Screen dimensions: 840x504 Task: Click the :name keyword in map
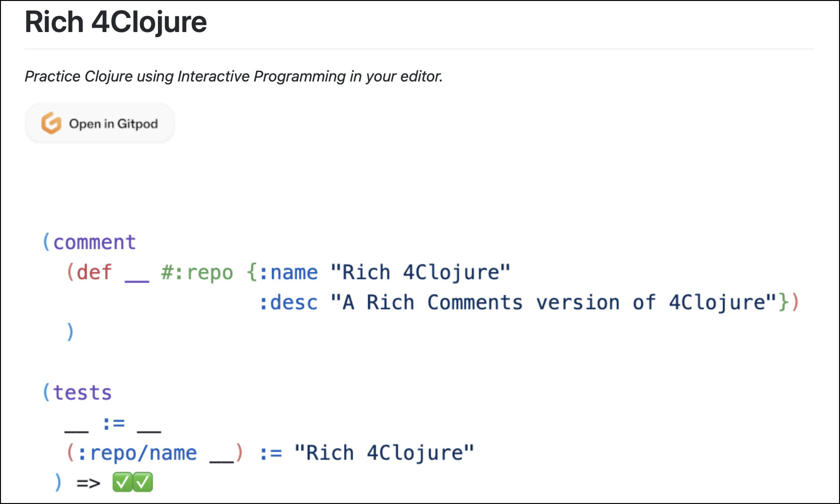(288, 272)
